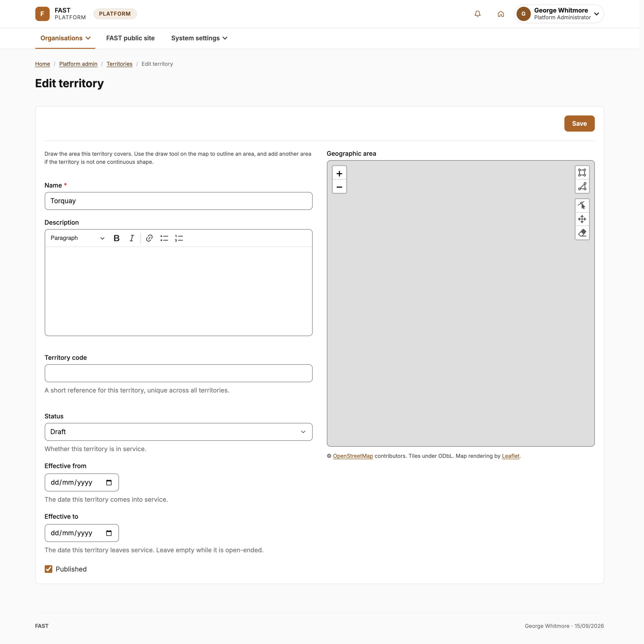The image size is (644, 644).
Task: Insert a bulleted list in Description
Action: click(x=164, y=238)
